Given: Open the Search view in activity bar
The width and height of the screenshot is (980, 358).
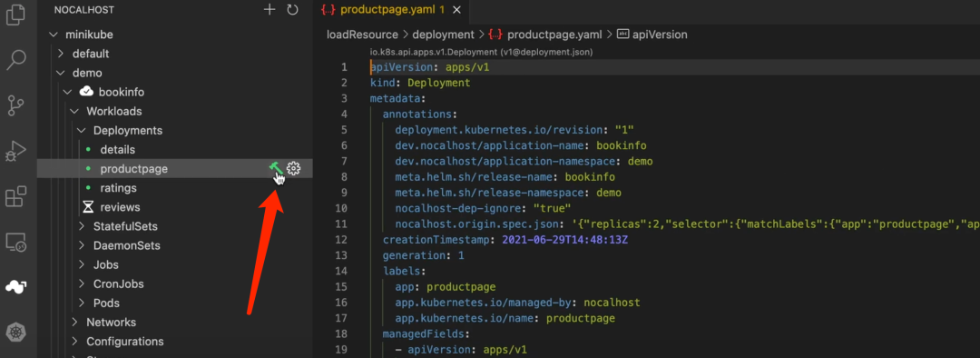Looking at the screenshot, I should coord(15,59).
